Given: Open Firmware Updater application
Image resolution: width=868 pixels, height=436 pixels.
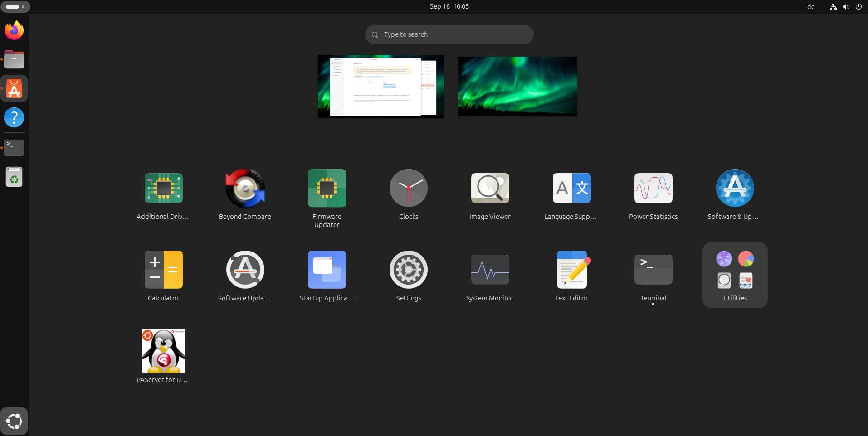Looking at the screenshot, I should click(327, 189).
